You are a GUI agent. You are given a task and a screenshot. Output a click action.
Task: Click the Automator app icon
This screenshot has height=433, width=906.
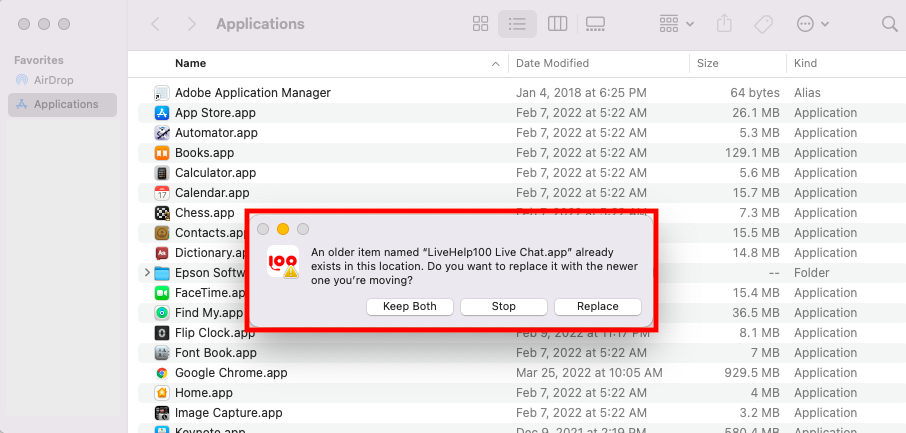click(x=162, y=132)
